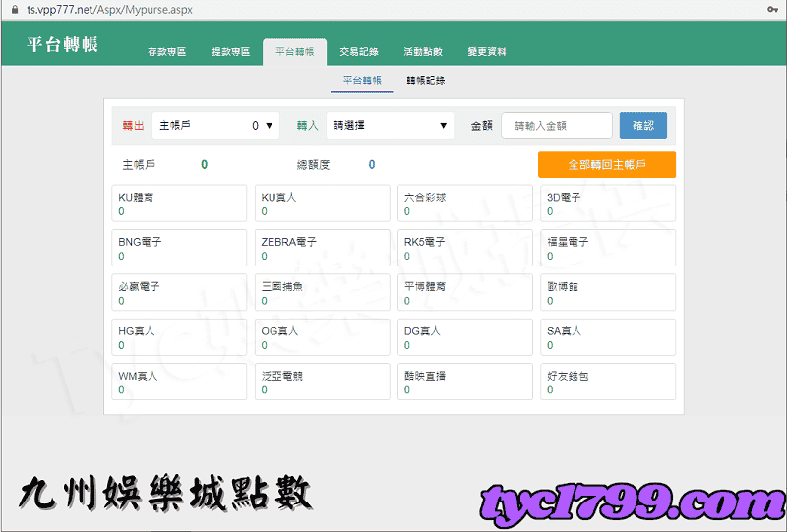Expand the 轉入 請選擇 dropdown
Viewport: 787px width, 532px height.
[x=390, y=126]
